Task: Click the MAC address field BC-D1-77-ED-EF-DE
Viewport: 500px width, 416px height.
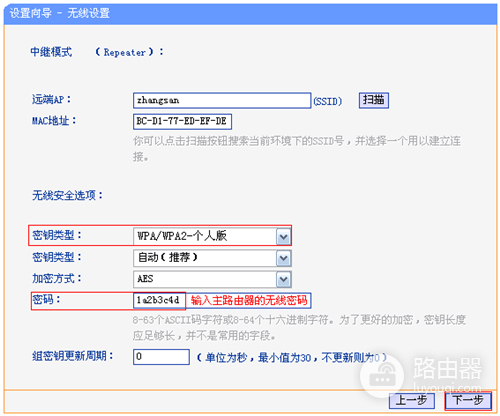Action: coord(182,121)
